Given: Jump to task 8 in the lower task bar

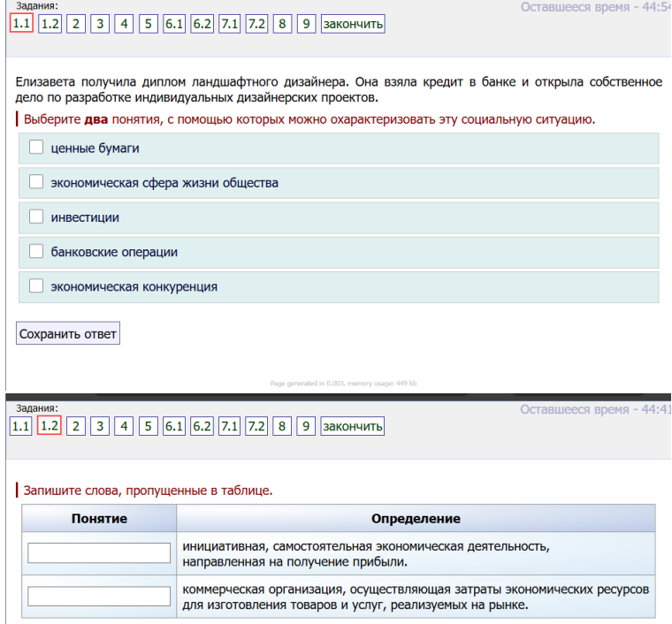Looking at the screenshot, I should tap(282, 427).
